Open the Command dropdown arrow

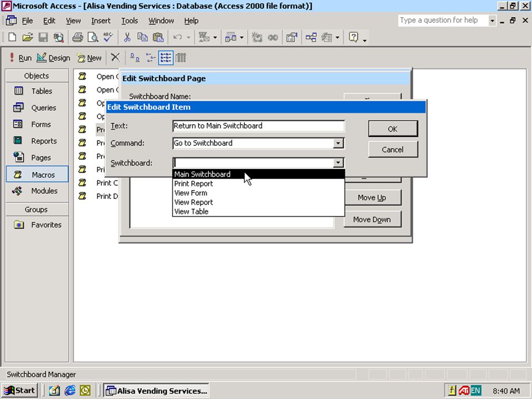coord(338,143)
